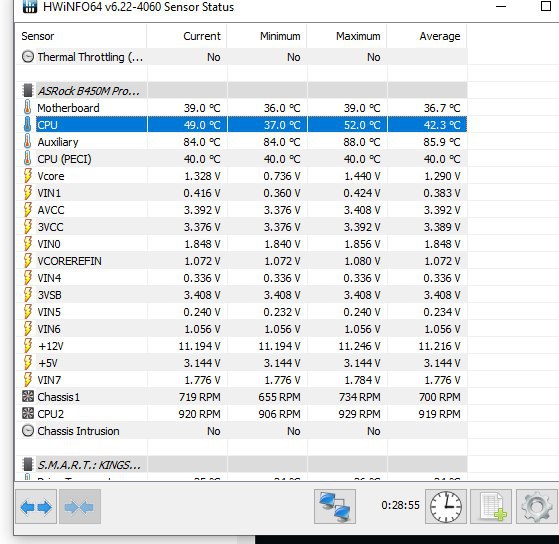559x544 pixels.
Task: Select the S.M.A.R.T.: KINGS sensor group row
Action: click(242, 465)
